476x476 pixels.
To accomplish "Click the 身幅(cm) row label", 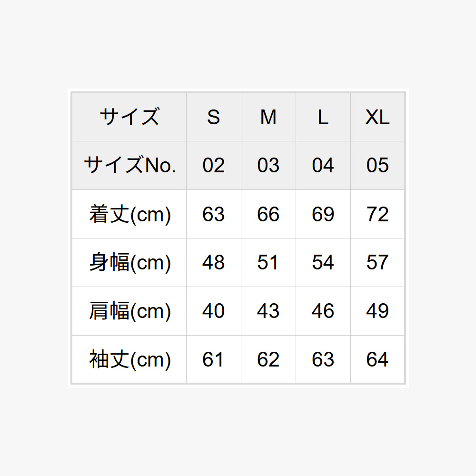I will [129, 263].
